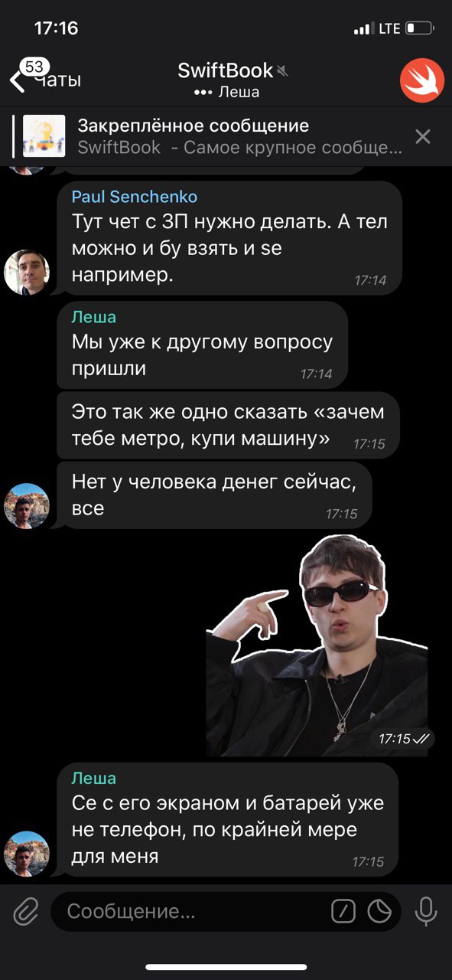Screen dimensions: 452x980
Task: Tap the Paul Senchenko sender name
Action: pyautogui.click(x=135, y=197)
